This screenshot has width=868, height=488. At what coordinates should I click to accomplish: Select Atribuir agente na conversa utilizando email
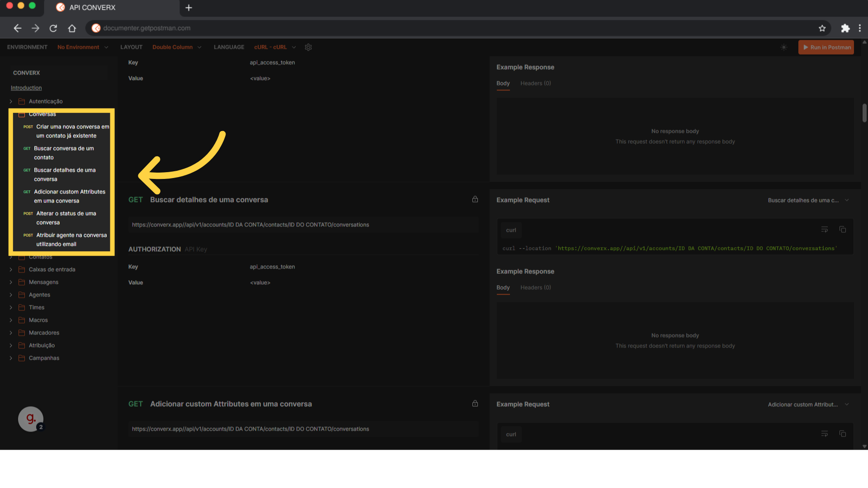coord(66,239)
